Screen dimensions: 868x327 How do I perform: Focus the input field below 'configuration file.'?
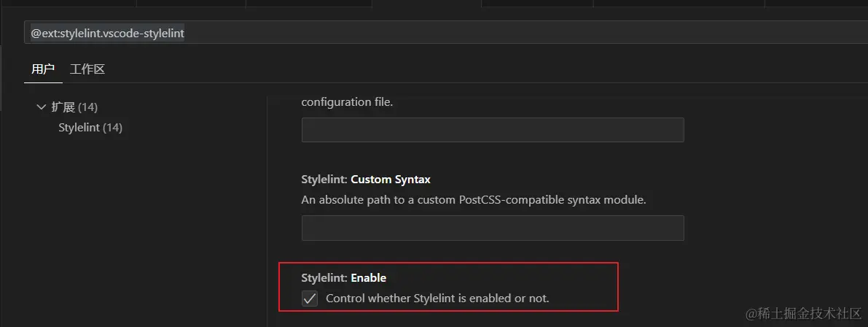(x=493, y=130)
